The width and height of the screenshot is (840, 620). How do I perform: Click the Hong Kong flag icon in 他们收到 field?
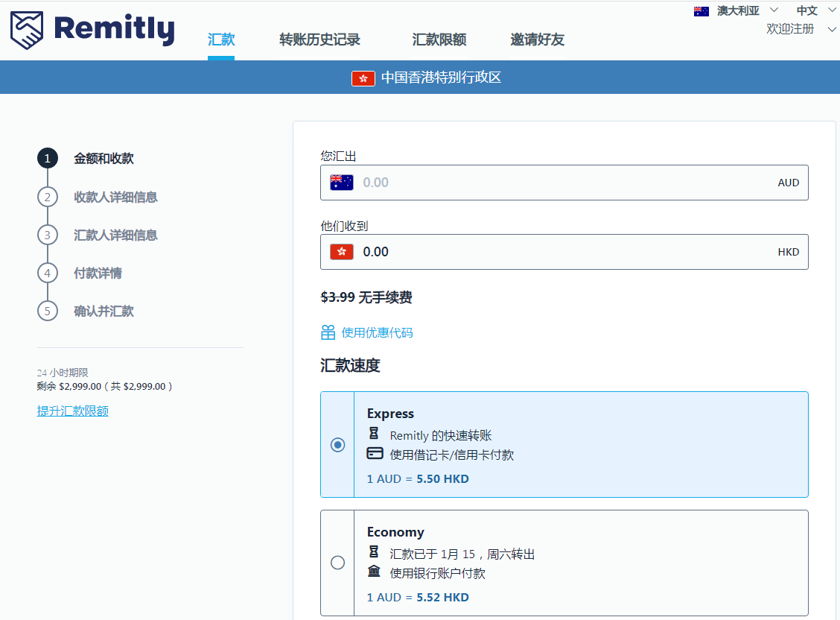(x=341, y=251)
